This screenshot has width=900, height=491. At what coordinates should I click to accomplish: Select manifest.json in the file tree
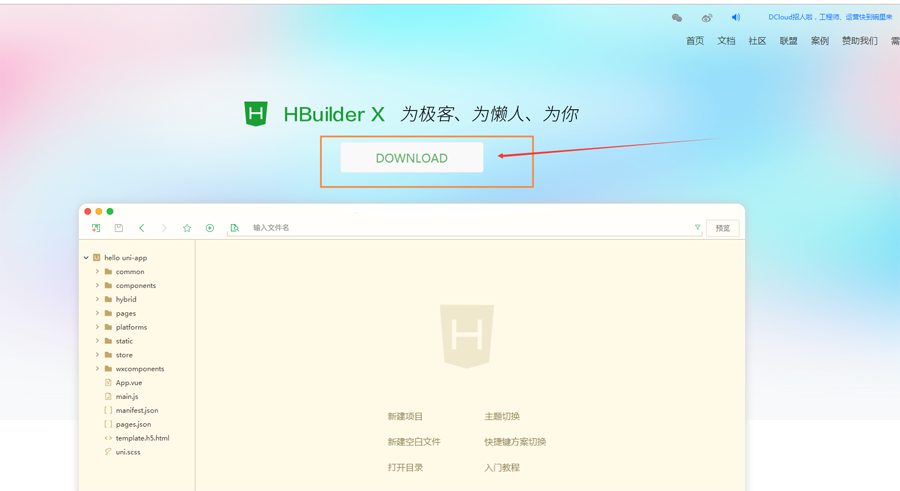pyautogui.click(x=137, y=410)
